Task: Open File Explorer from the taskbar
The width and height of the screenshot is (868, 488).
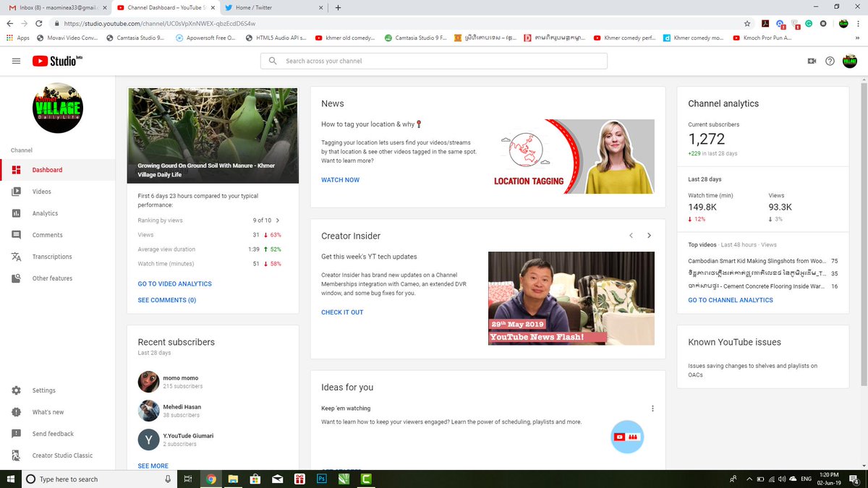Action: pyautogui.click(x=233, y=479)
